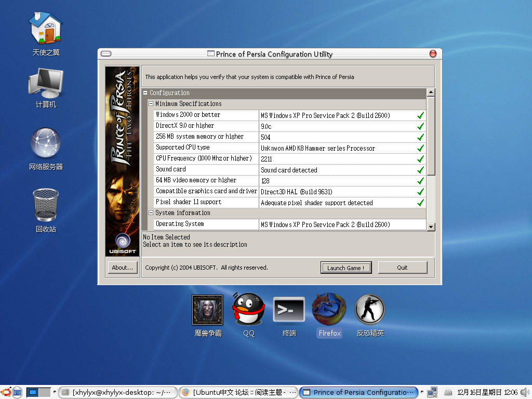The image size is (532, 399).
Task: Open the Ubuntu main menu icon in the taskbar
Action: (x=6, y=393)
